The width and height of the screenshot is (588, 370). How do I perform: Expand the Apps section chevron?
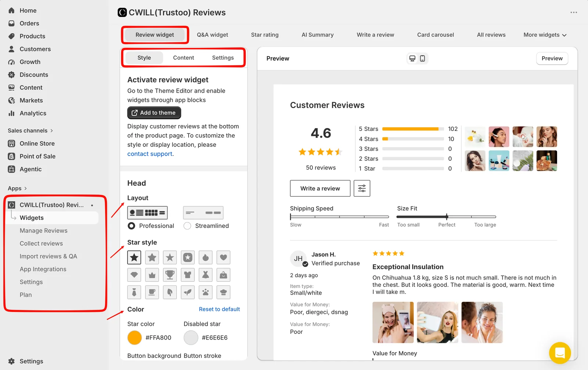pos(25,188)
